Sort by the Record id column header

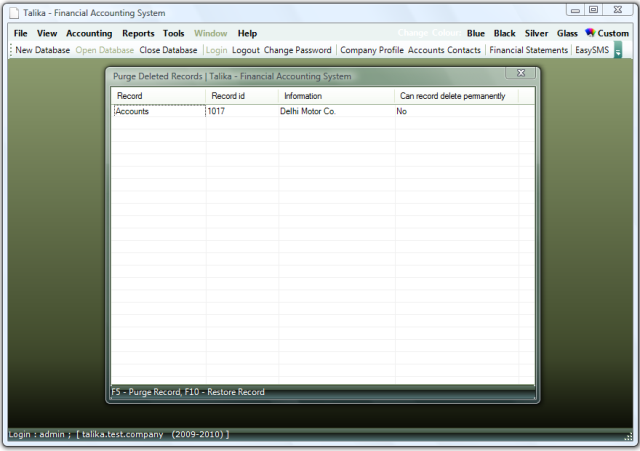(x=222, y=96)
